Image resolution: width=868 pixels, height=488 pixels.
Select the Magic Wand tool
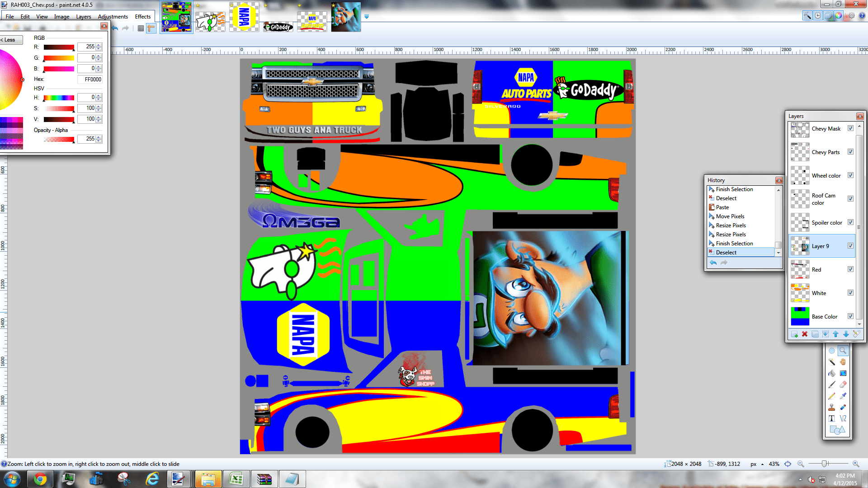tap(831, 362)
